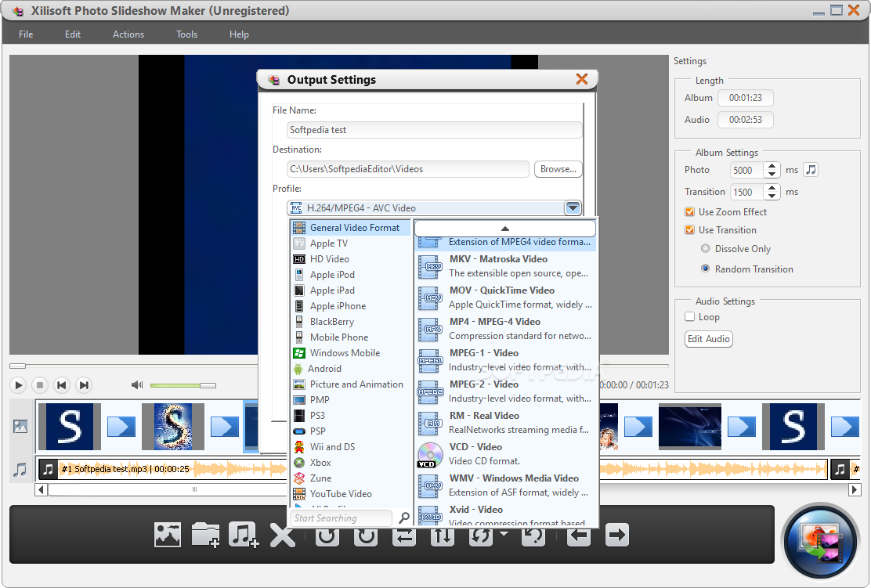Open the Profile dropdown arrow
Screen dimensions: 871x588
(573, 208)
